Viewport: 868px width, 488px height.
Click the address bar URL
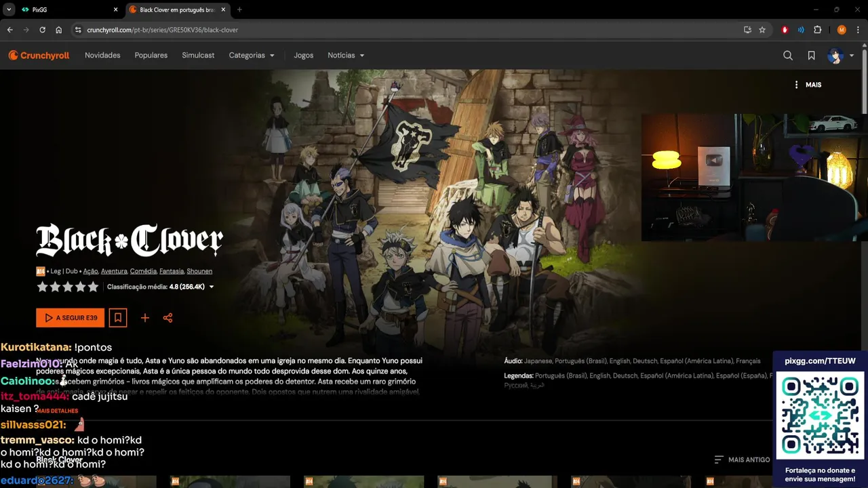click(x=163, y=30)
